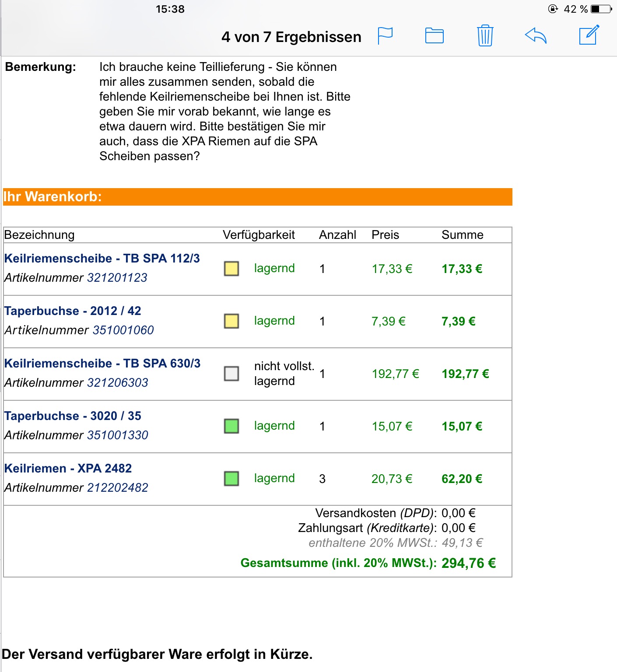Tap yellow availability box for SPA 112/3
The image size is (617, 672).
(x=231, y=269)
